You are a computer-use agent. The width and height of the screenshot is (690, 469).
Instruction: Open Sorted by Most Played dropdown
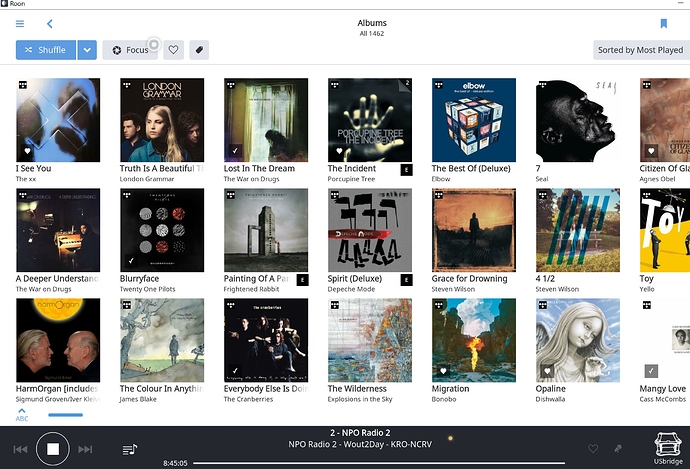pyautogui.click(x=641, y=50)
